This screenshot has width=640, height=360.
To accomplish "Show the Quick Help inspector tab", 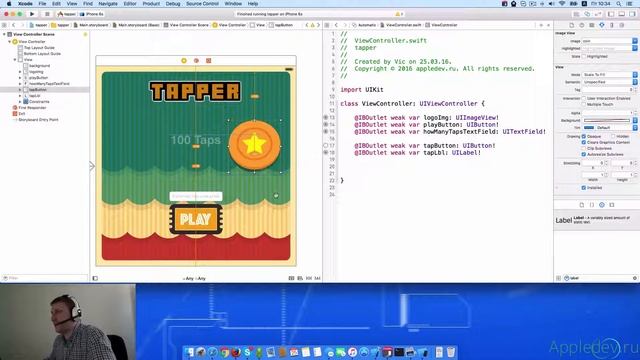I will tap(582, 25).
